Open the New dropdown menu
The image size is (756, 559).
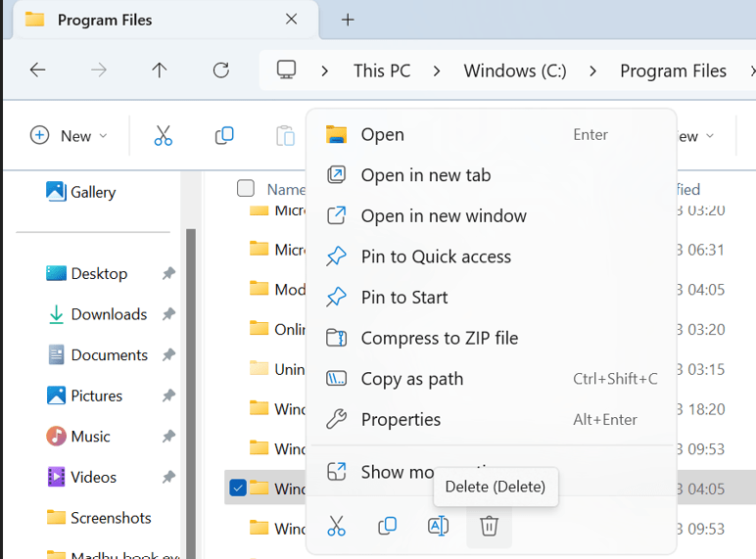[69, 136]
